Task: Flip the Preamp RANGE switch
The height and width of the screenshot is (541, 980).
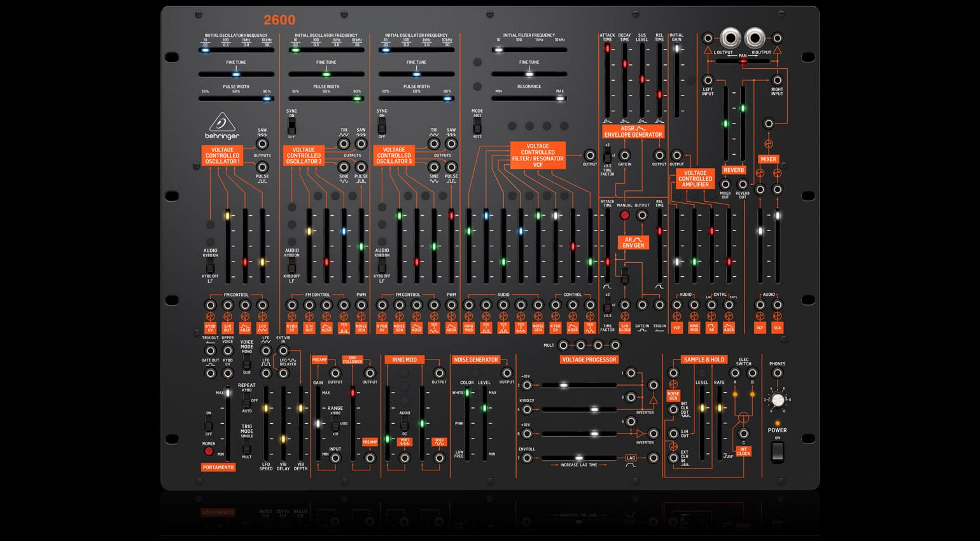Action: (x=335, y=423)
